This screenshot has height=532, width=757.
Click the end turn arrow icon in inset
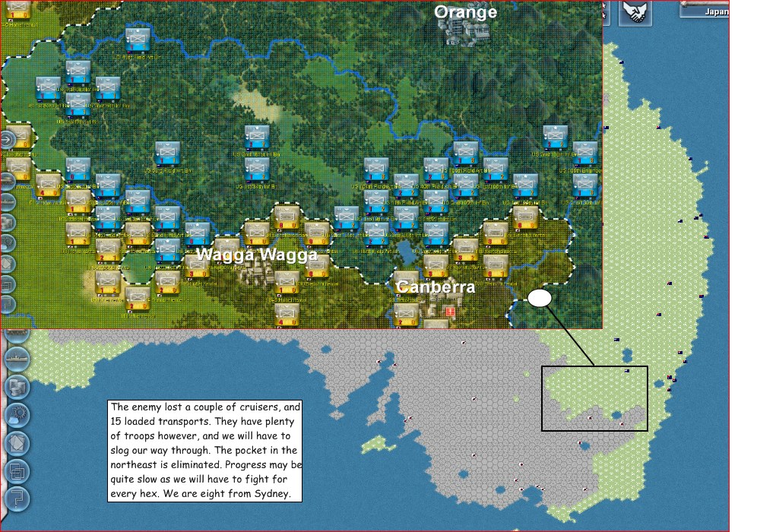[x=8, y=140]
